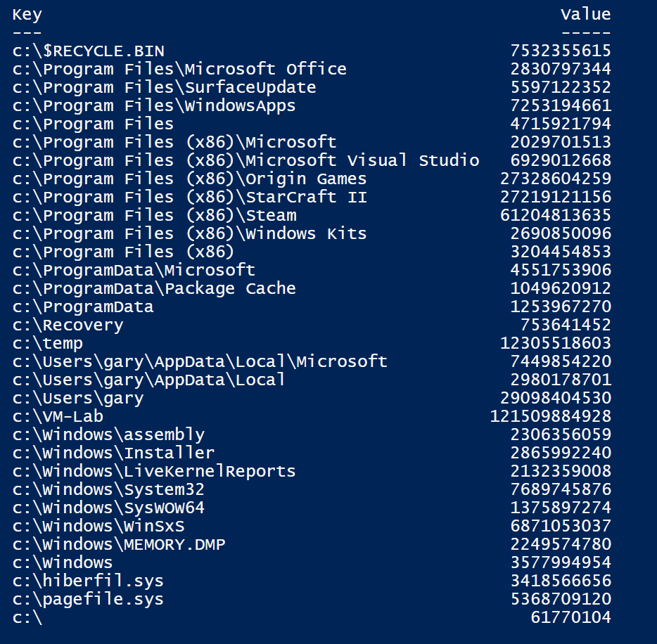The image size is (657, 644).
Task: Click the Program Files\Microsoft Office path
Action: point(179,69)
